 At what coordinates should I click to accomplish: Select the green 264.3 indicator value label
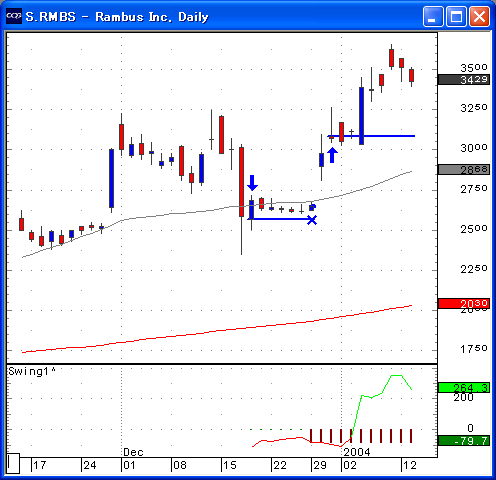pos(464,388)
